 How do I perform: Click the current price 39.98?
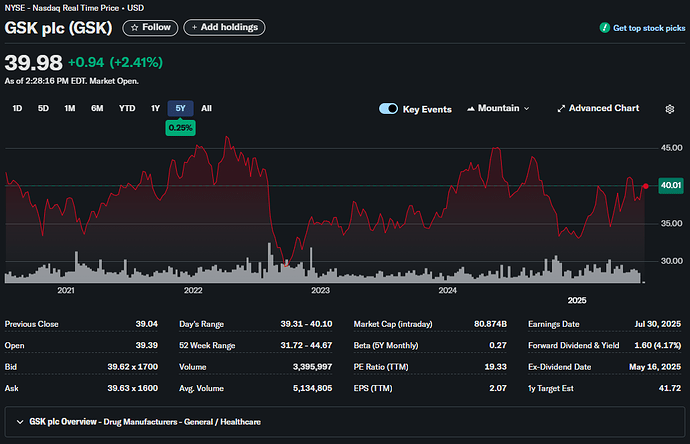tap(33, 62)
